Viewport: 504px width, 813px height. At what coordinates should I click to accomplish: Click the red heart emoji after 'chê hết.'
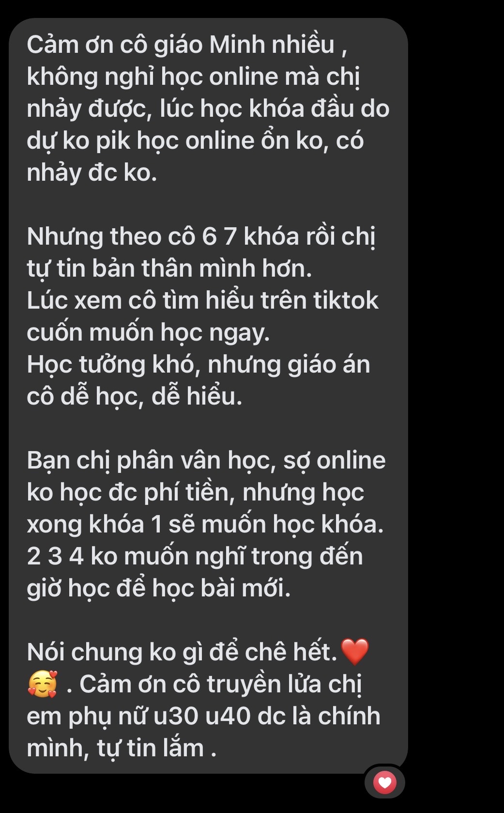point(355,652)
